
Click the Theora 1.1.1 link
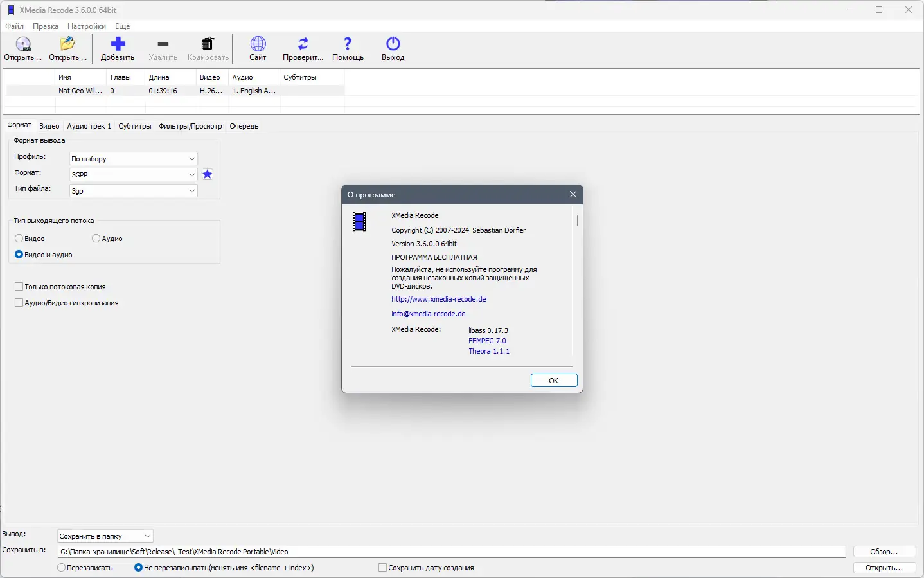click(x=489, y=351)
